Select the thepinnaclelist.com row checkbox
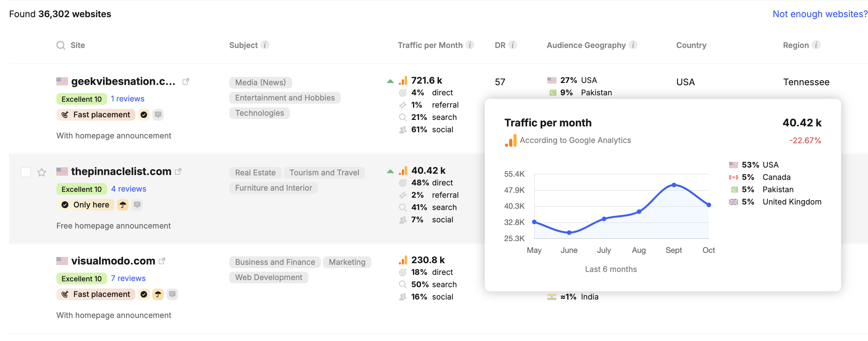 pos(26,172)
